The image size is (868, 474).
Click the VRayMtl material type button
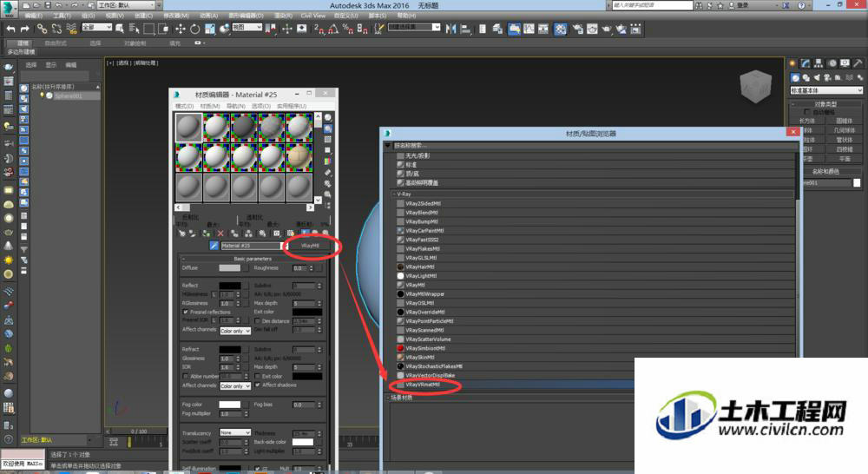[310, 246]
